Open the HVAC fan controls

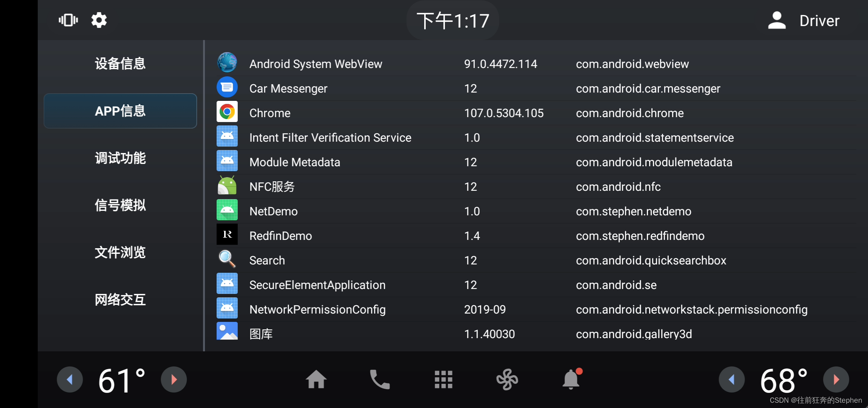click(x=507, y=379)
